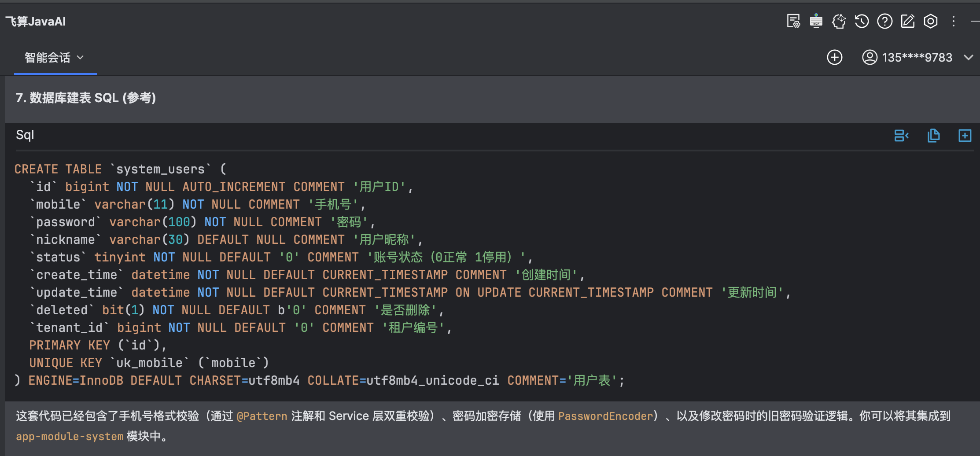The width and height of the screenshot is (980, 456).
Task: Collapse the SQL code block
Action: click(901, 136)
